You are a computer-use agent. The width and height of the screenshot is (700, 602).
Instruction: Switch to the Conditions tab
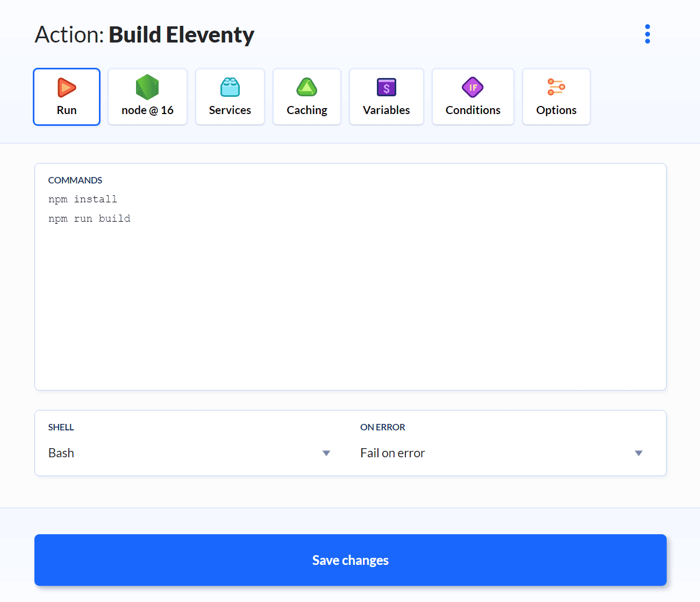tap(473, 97)
